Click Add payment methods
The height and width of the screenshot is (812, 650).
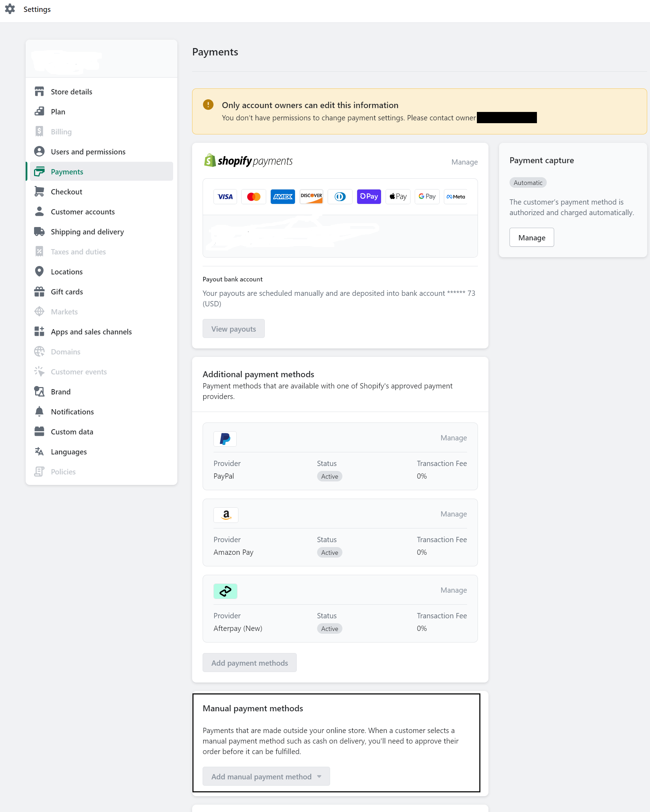pos(249,663)
